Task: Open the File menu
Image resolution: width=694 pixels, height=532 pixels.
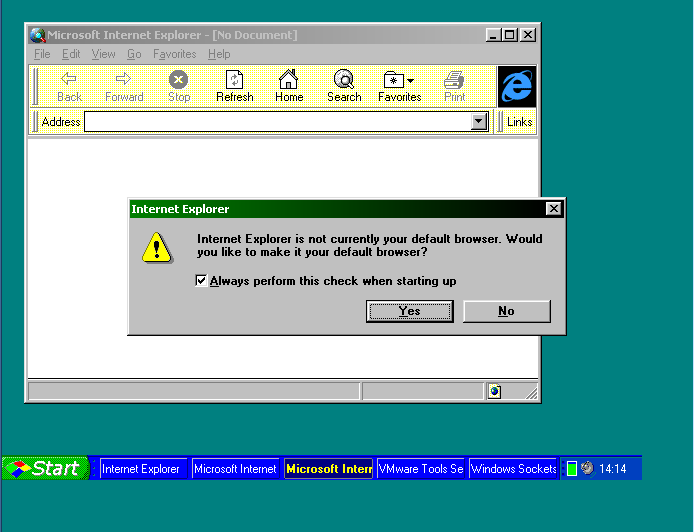Action: click(42, 54)
